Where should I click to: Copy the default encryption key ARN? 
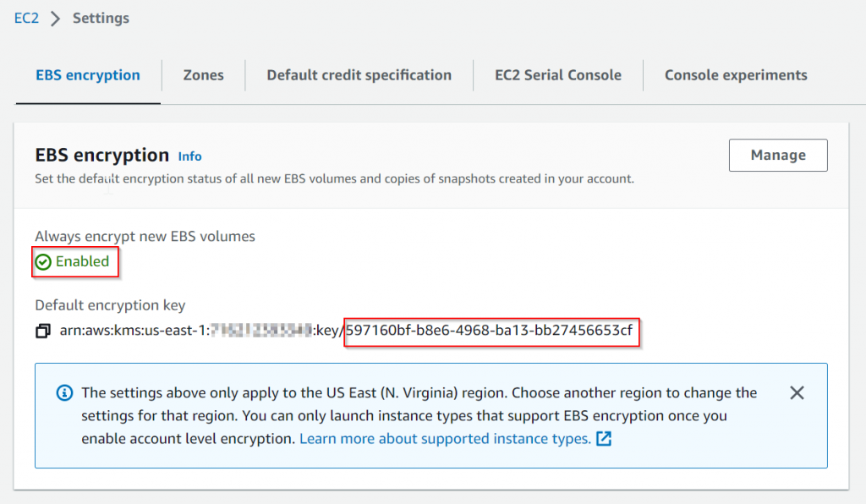point(43,331)
